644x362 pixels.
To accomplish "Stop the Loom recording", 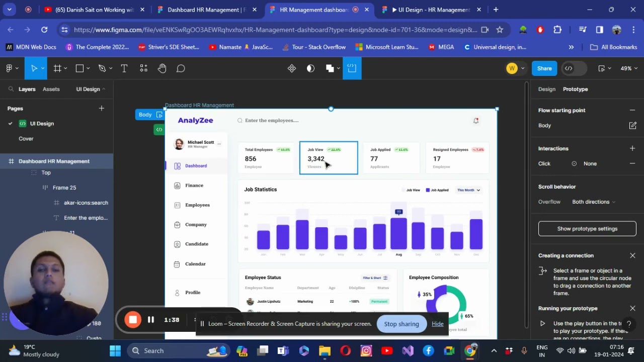I will [x=133, y=319].
